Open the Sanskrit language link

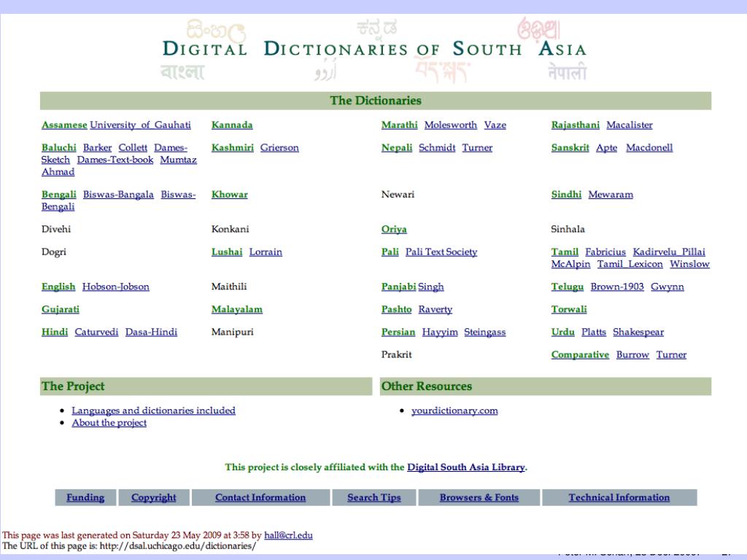[x=570, y=147]
